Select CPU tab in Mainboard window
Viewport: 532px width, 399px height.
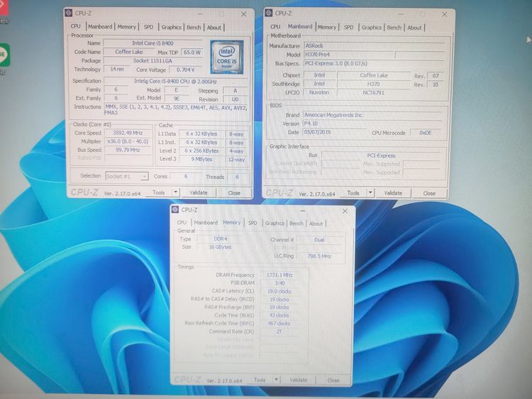275,26
